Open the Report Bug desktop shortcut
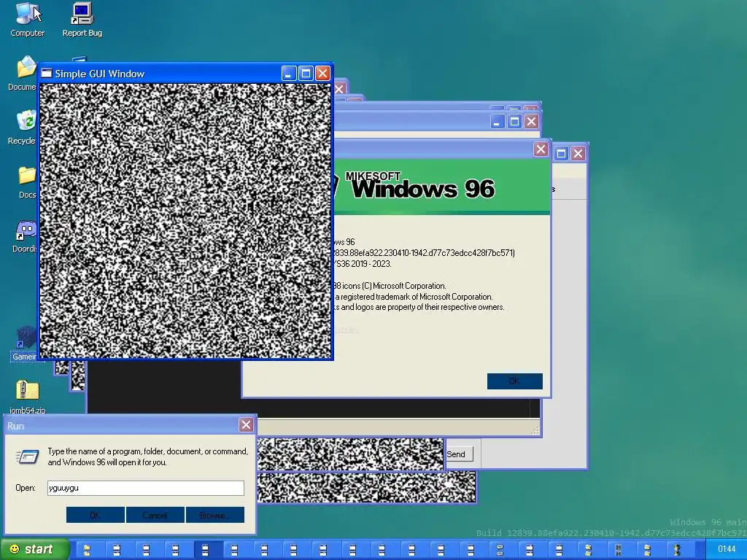 (x=82, y=20)
